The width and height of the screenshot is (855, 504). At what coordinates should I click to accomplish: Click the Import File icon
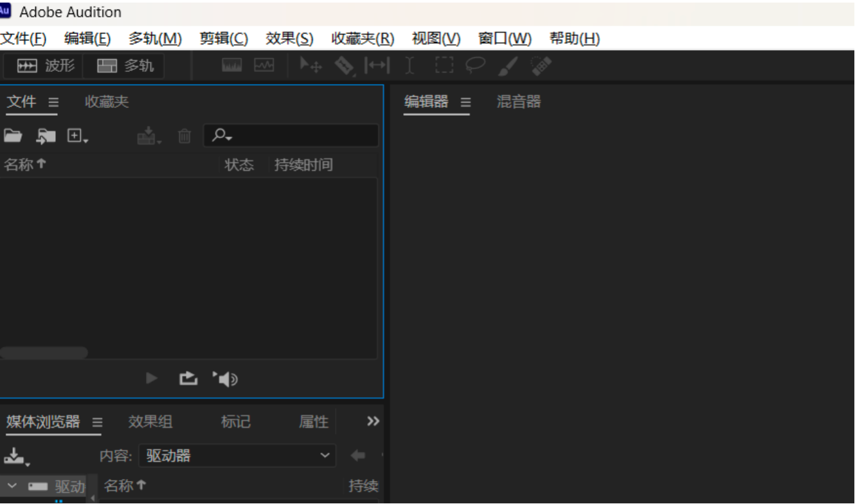pyautogui.click(x=46, y=136)
